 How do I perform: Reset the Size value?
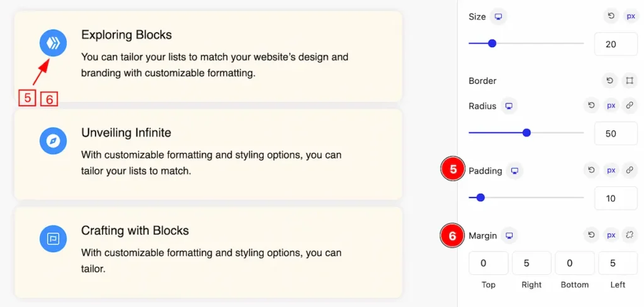click(611, 16)
